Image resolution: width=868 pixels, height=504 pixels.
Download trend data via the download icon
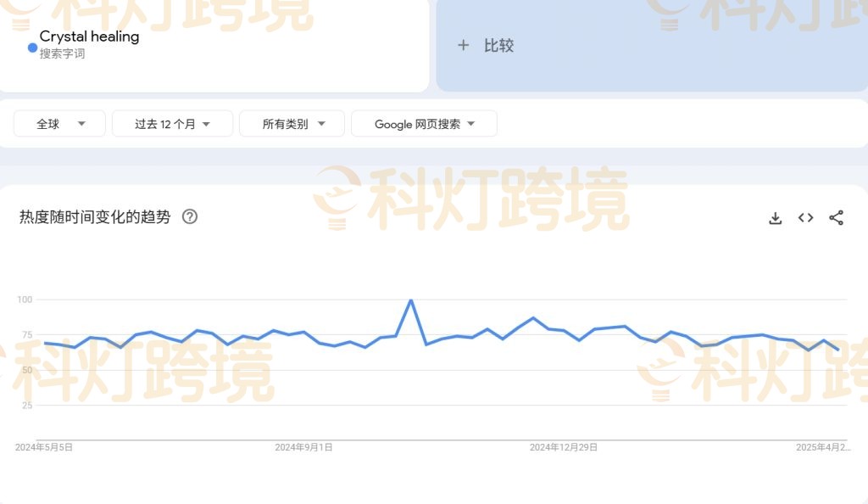pos(775,218)
